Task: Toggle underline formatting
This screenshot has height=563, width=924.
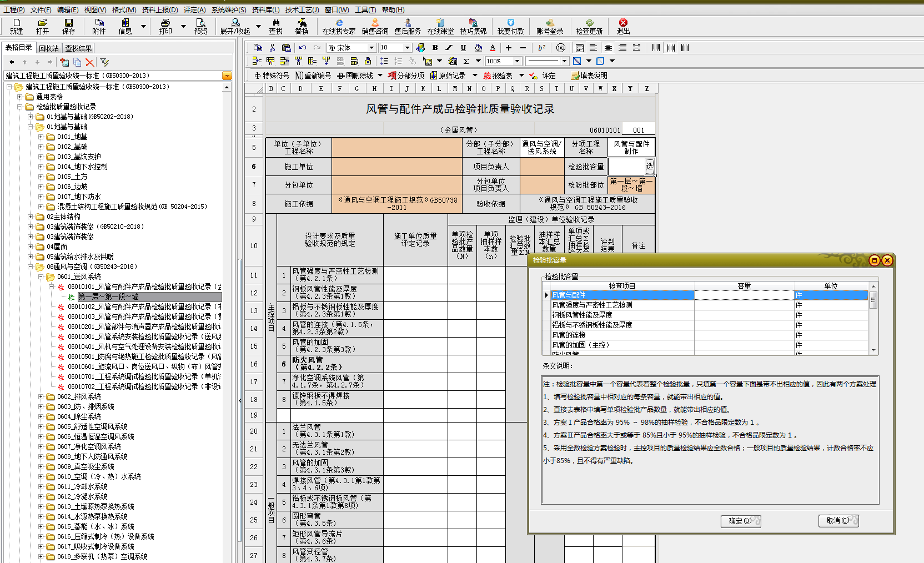Action: 463,48
